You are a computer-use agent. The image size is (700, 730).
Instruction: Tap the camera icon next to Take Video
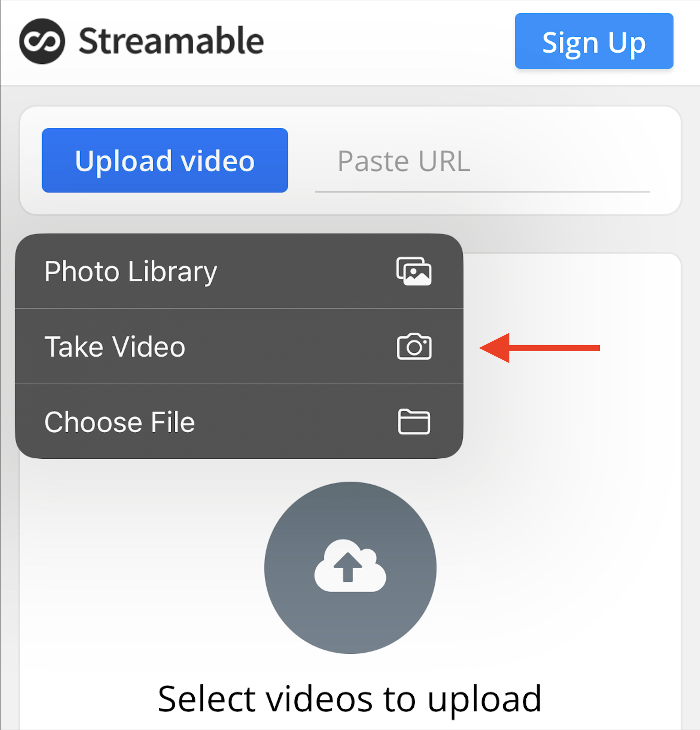pyautogui.click(x=414, y=346)
